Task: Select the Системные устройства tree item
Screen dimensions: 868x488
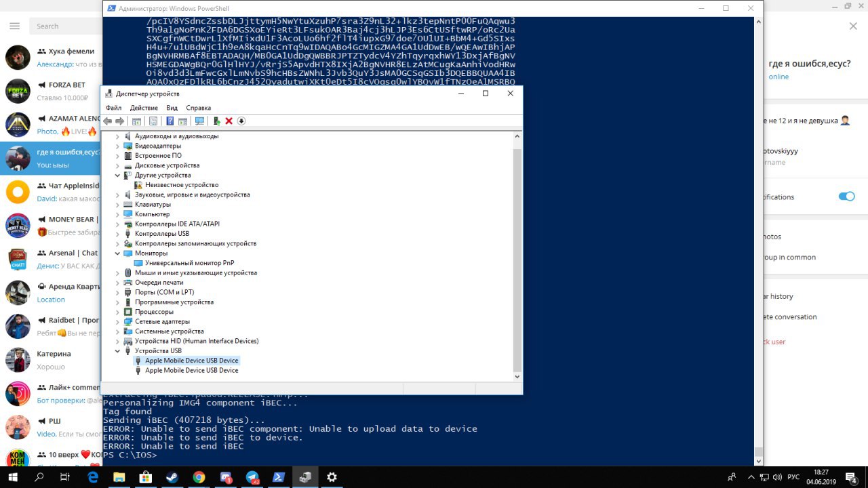Action: tap(169, 331)
